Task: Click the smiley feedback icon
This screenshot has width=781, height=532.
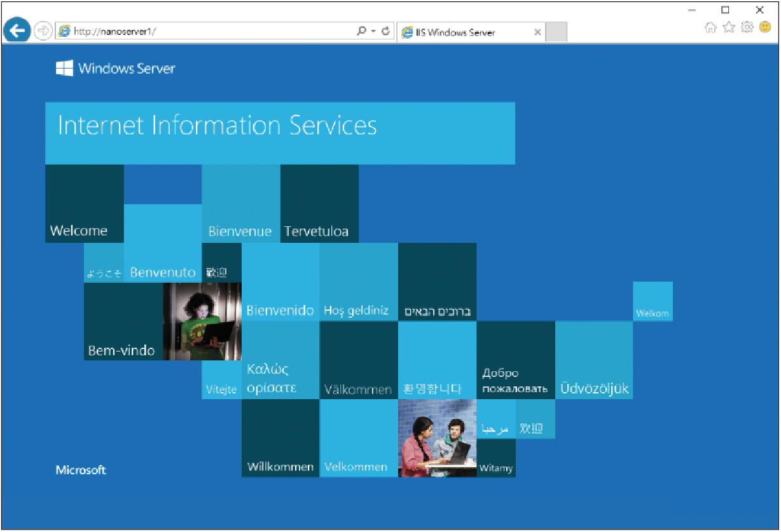Action: [765, 27]
